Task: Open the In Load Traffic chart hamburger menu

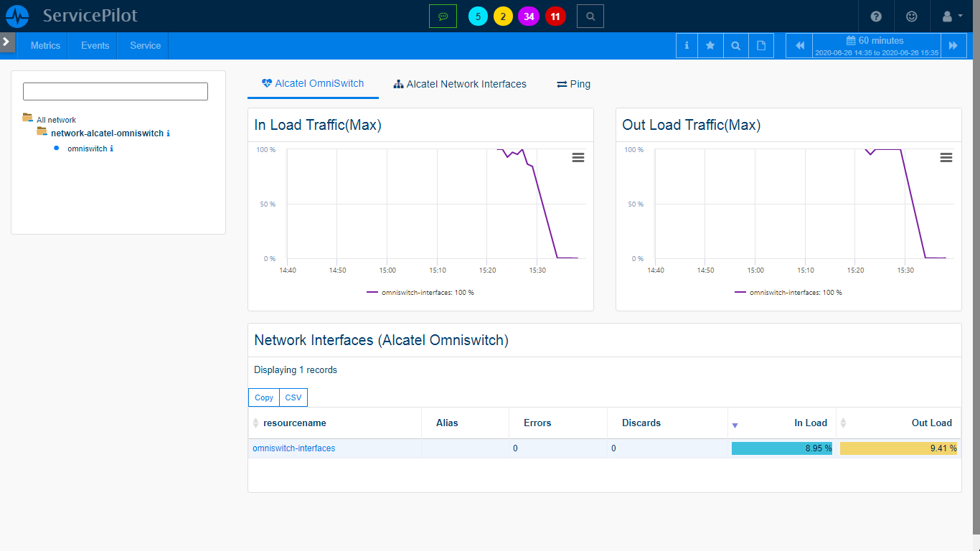Action: point(578,158)
